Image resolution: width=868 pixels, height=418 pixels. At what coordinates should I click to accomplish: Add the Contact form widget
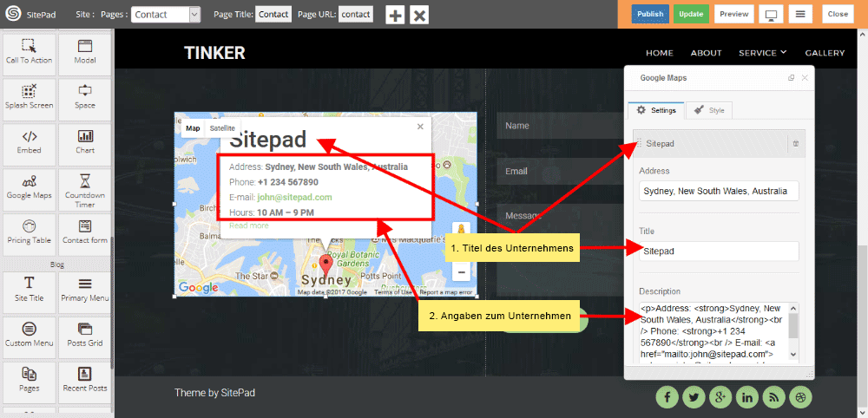(85, 235)
